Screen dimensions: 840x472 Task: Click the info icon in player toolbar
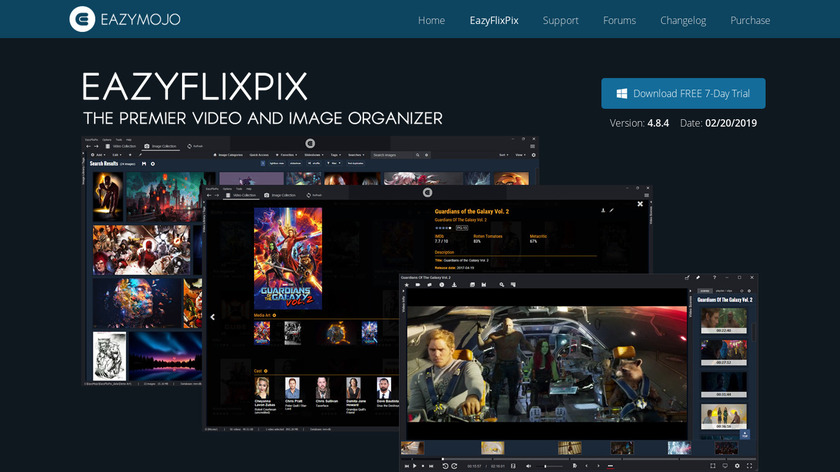(442, 284)
